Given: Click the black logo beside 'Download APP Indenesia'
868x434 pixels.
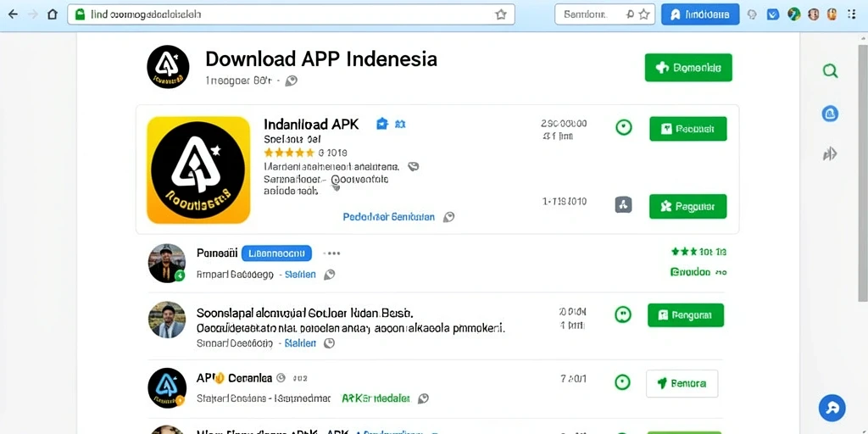Looking at the screenshot, I should pyautogui.click(x=168, y=67).
